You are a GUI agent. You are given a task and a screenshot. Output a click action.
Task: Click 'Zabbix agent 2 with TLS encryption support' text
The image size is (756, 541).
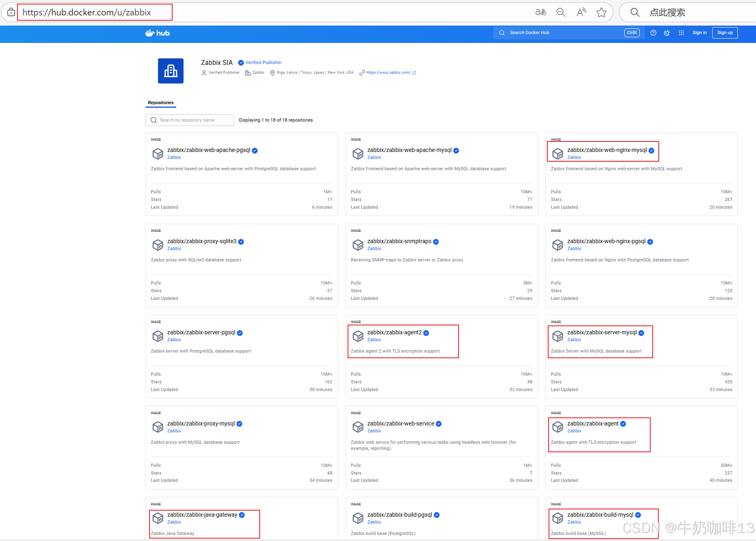pos(395,351)
